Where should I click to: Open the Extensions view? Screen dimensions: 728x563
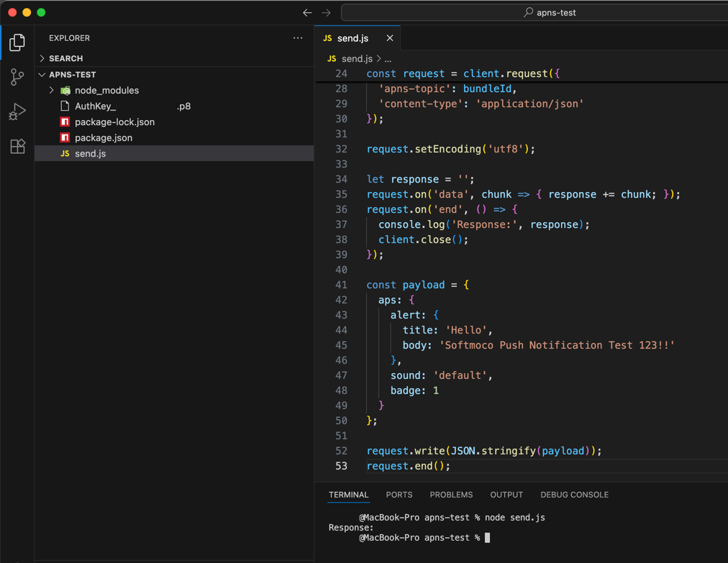click(x=17, y=146)
